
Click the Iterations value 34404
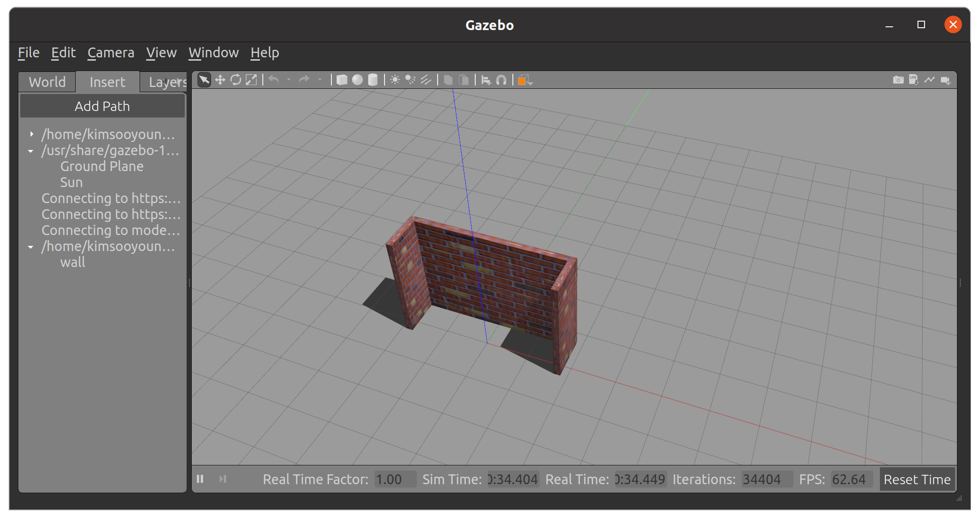(767, 480)
